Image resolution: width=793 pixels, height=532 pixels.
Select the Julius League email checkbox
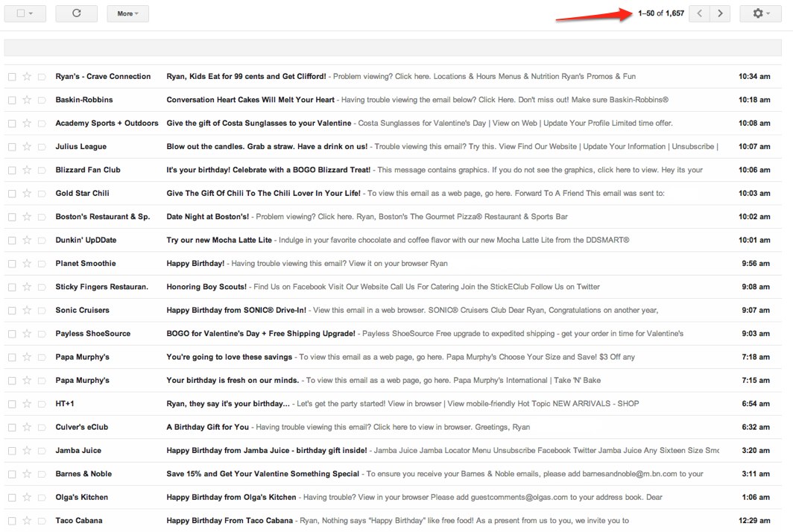click(12, 148)
